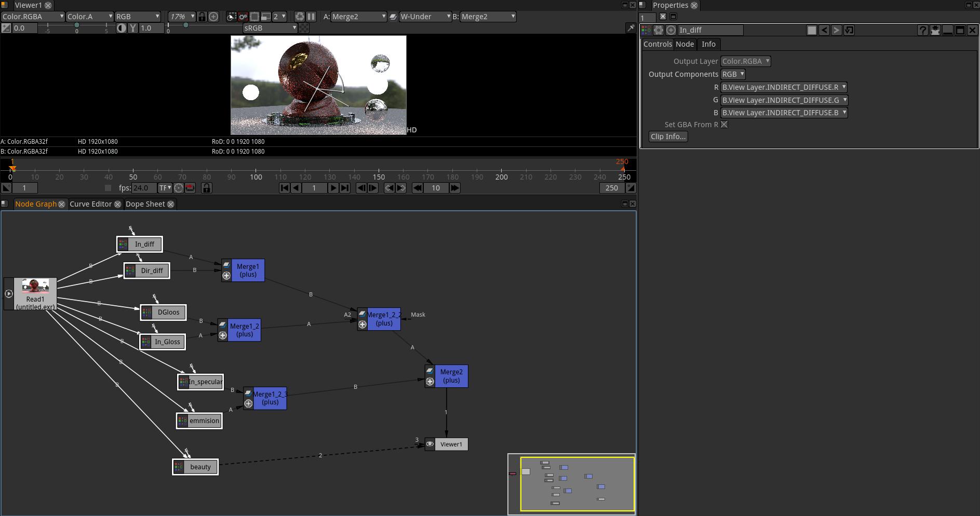Click the help question mark icon
The height and width of the screenshot is (516, 980).
click(922, 30)
